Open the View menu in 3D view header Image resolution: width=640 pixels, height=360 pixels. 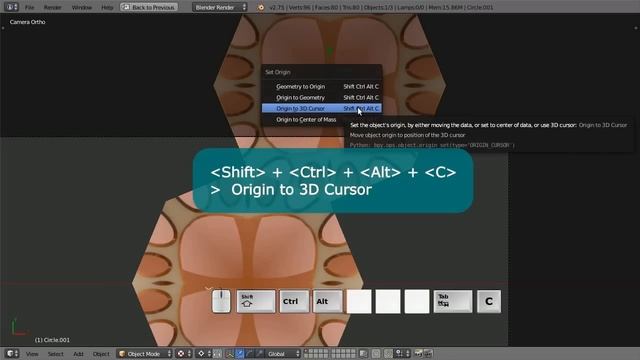[x=32, y=354]
